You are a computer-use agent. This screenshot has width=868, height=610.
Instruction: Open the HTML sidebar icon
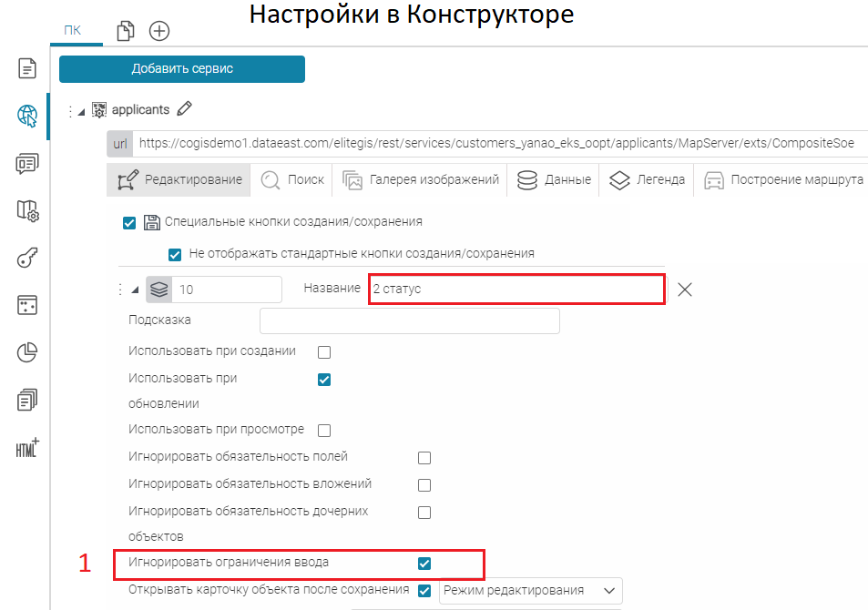(x=27, y=447)
